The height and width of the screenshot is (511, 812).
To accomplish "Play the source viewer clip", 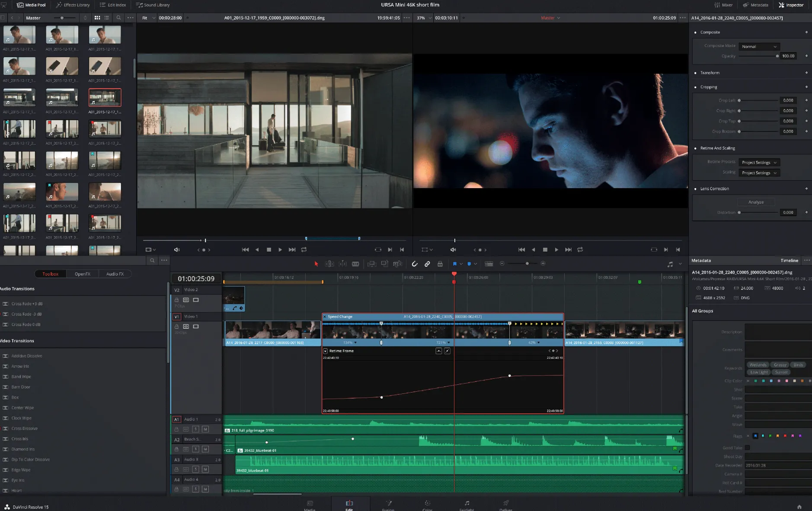I will [280, 249].
